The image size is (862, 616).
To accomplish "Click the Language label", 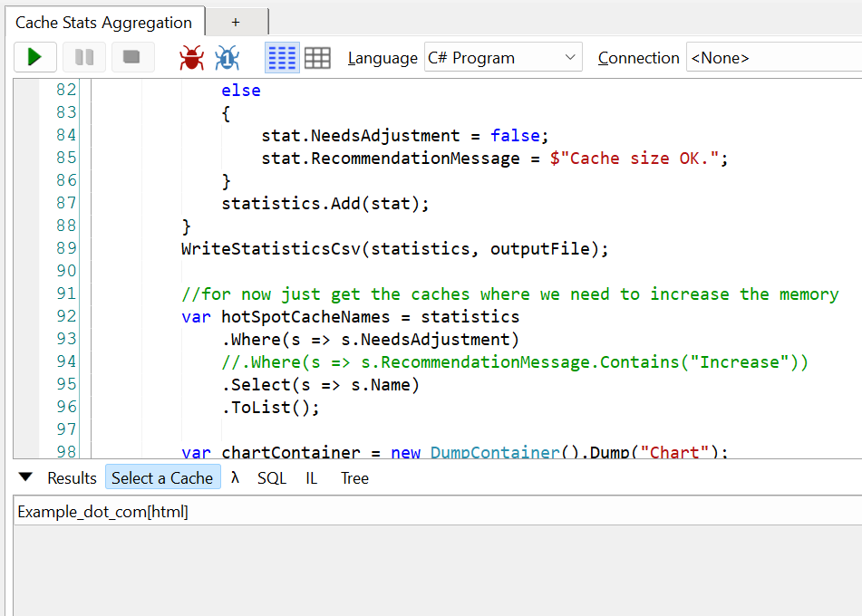I will tap(383, 58).
